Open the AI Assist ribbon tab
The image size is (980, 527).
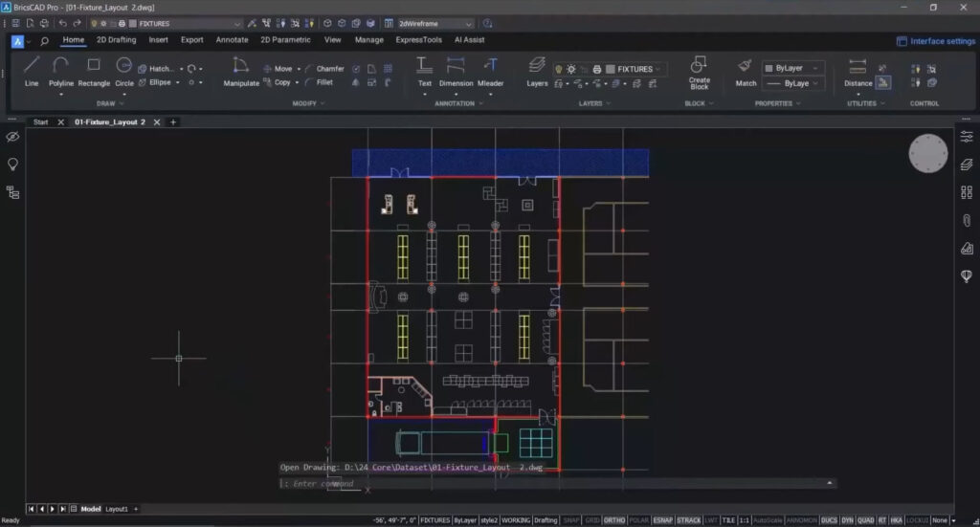click(469, 40)
